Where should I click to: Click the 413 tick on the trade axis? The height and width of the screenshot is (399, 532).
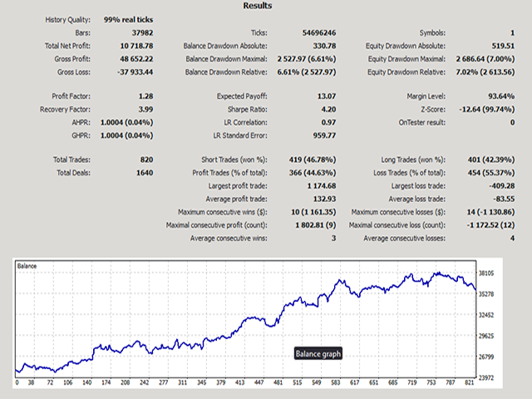click(x=240, y=382)
